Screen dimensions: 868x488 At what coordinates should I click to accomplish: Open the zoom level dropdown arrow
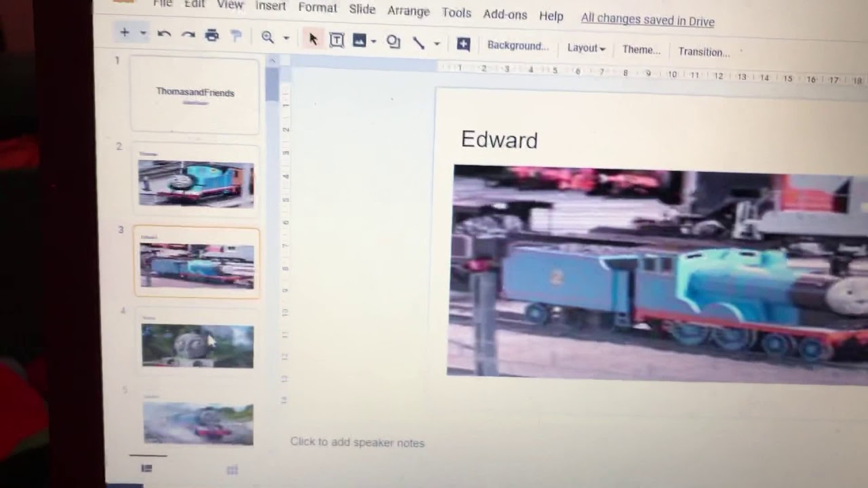pyautogui.click(x=286, y=39)
